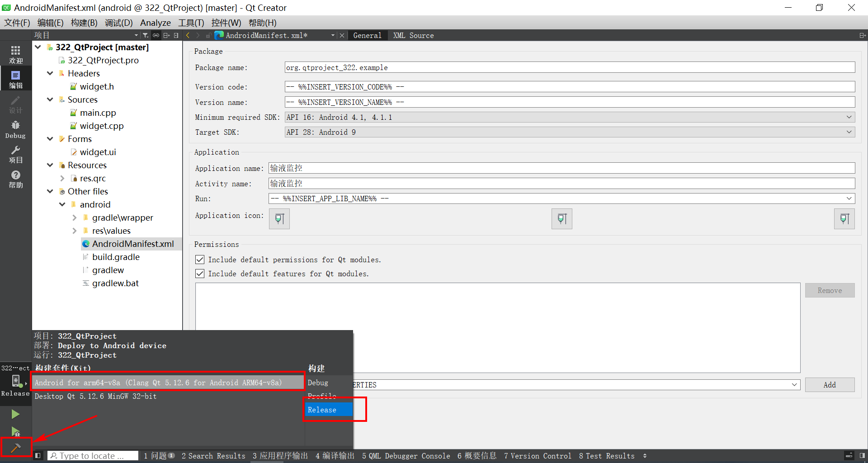Open the permission name combo box arrow
Image resolution: width=868 pixels, height=463 pixels.
click(x=794, y=385)
